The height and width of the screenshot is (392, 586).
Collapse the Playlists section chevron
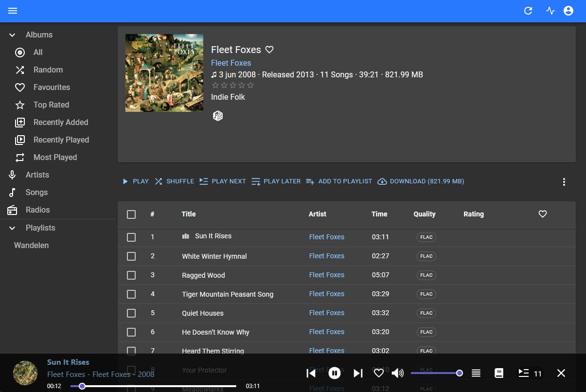(12, 228)
